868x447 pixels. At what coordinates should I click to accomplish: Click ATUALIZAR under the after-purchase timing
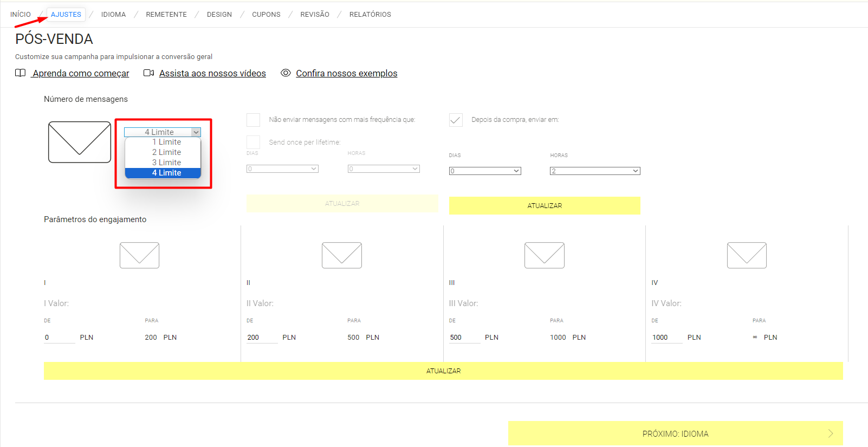pos(545,206)
